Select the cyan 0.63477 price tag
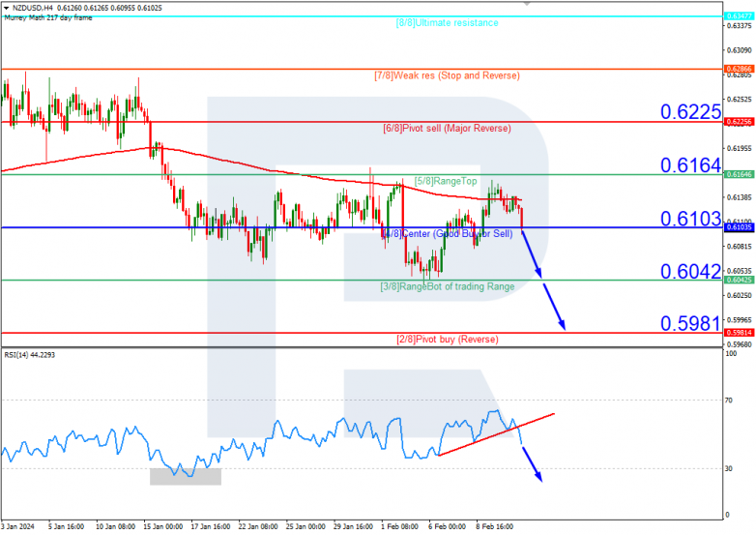The width and height of the screenshot is (756, 535). 740,16
